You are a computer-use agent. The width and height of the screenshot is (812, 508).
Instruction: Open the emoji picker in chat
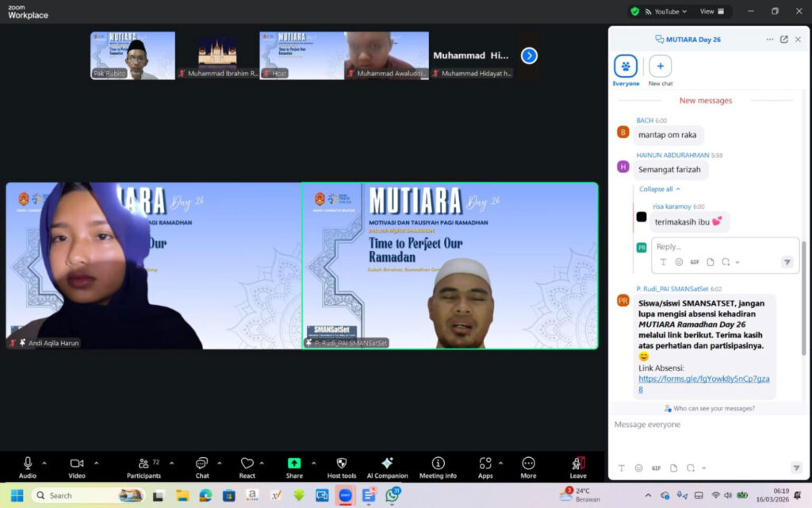(639, 468)
